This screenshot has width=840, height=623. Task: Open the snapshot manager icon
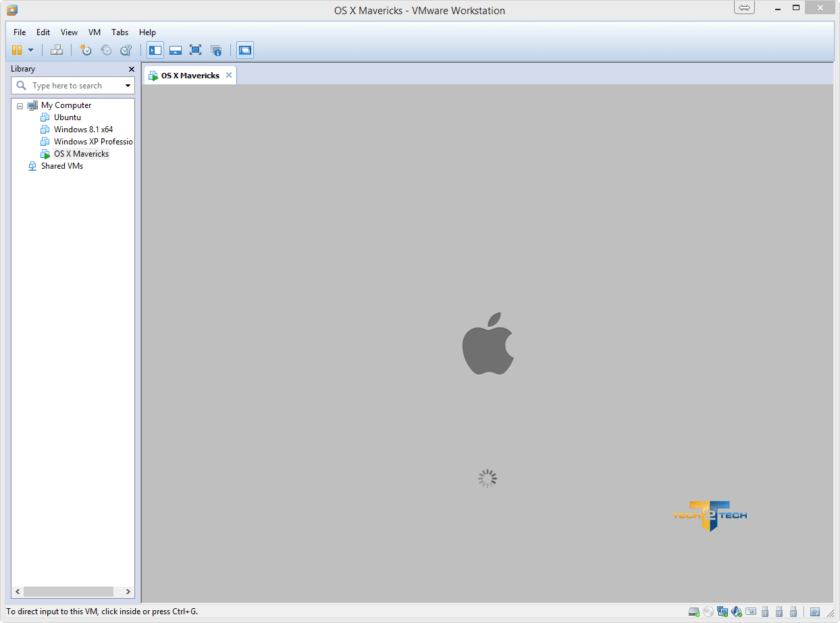[x=126, y=50]
